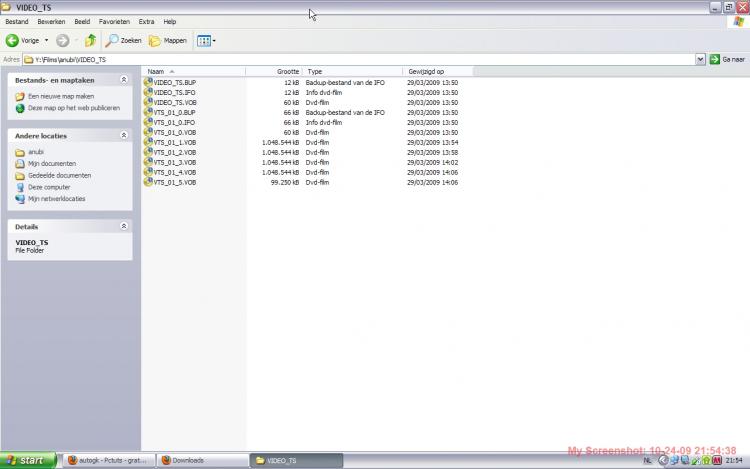750x469 pixels.
Task: Click the new folder icon in tasks panel
Action: point(20,97)
